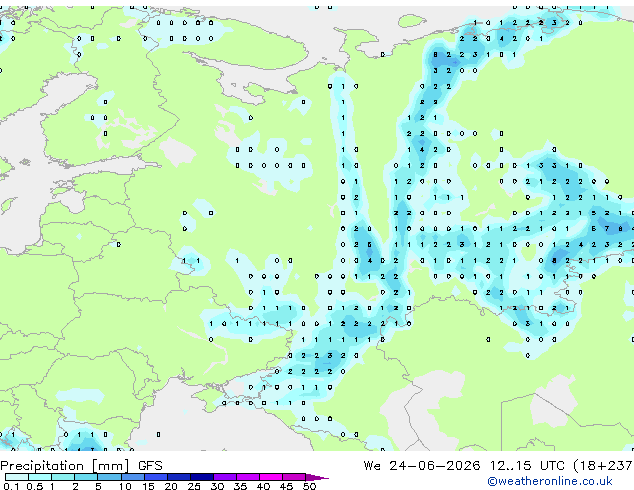Click the legend label 30

tap(218, 486)
